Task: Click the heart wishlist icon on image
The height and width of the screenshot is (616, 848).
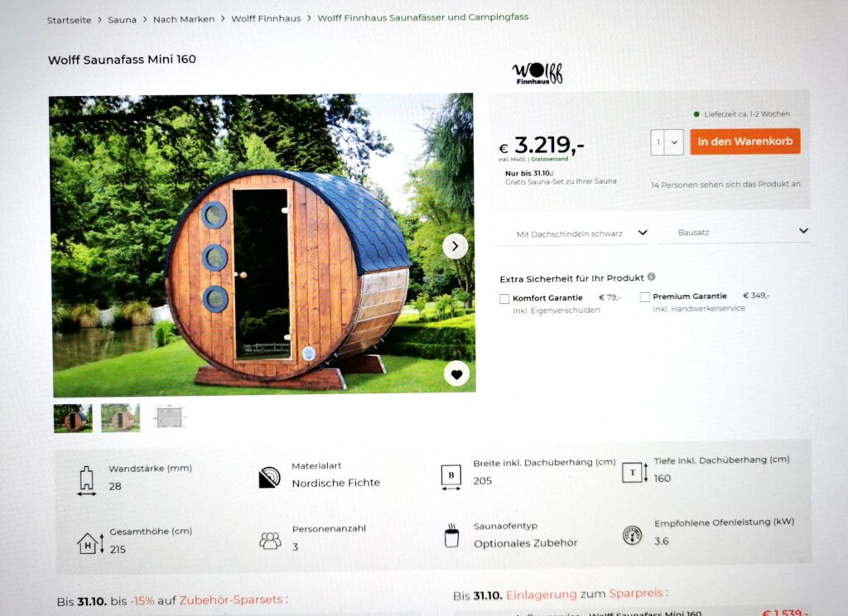Action: point(456,374)
